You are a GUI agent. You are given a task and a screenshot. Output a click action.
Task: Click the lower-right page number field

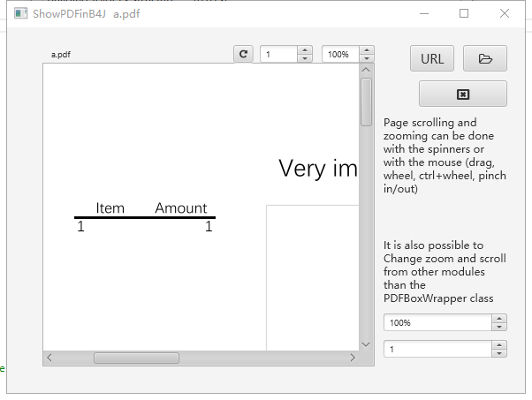click(437, 349)
